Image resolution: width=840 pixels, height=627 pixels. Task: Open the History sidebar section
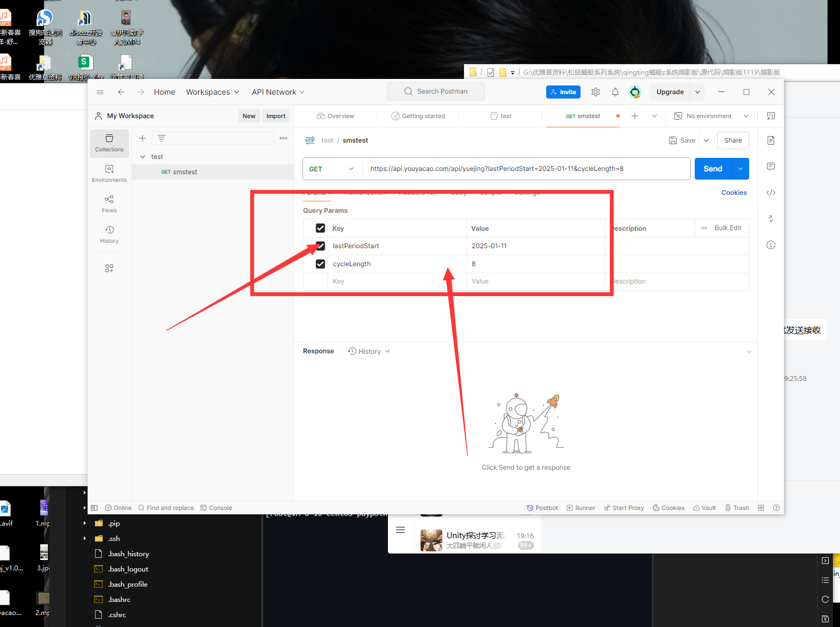tap(109, 235)
